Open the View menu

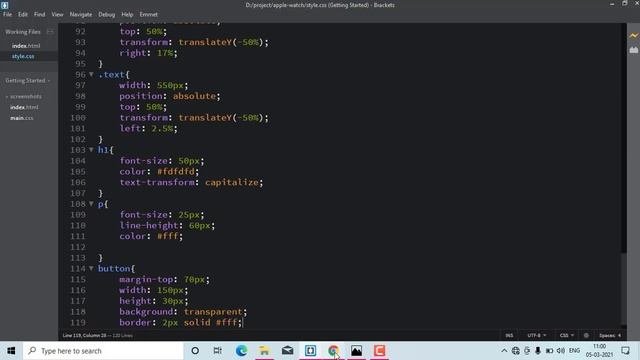(x=57, y=14)
